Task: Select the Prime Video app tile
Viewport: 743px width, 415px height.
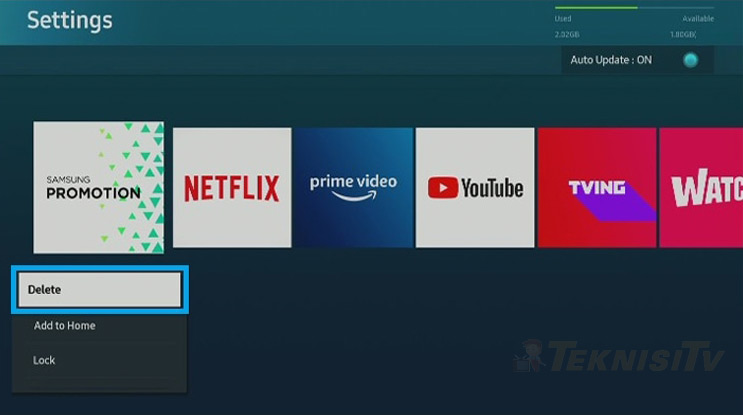Action: (x=353, y=188)
